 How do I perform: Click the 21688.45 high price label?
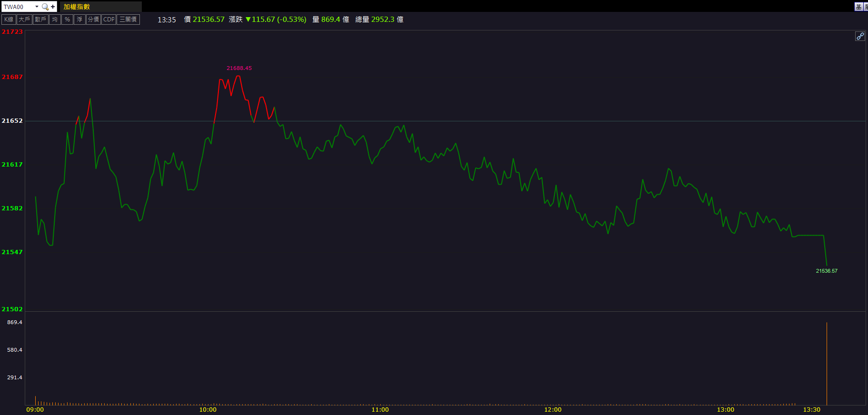(x=239, y=69)
